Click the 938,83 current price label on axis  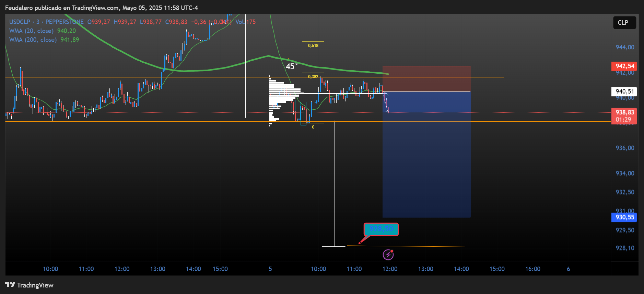pos(624,112)
